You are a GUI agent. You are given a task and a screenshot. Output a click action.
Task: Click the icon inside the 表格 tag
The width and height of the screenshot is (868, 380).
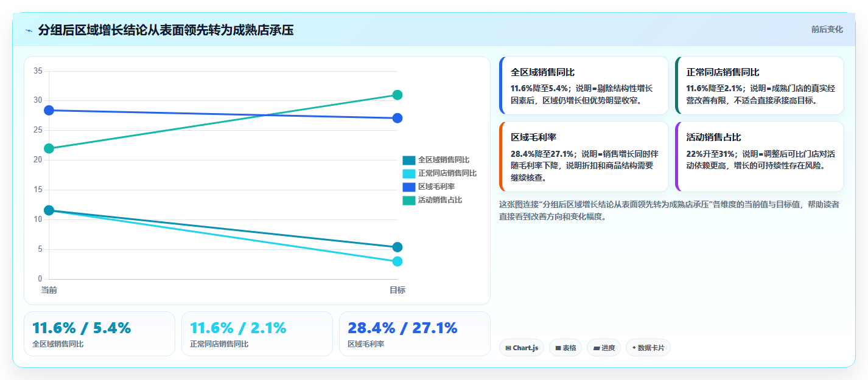pyautogui.click(x=558, y=348)
